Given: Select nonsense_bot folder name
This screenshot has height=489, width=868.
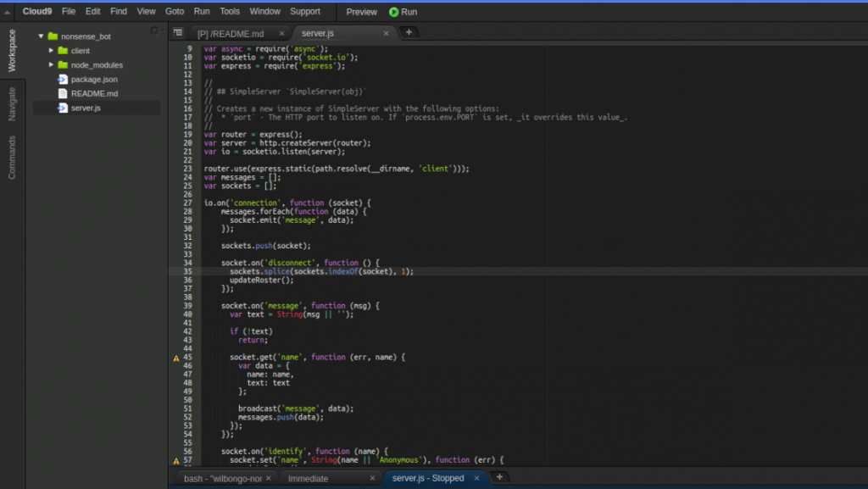Looking at the screenshot, I should (86, 36).
